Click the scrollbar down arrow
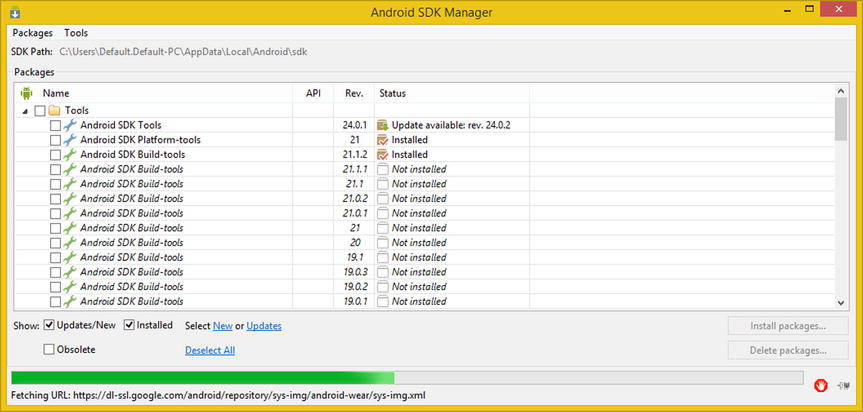863x412 pixels. tap(840, 302)
